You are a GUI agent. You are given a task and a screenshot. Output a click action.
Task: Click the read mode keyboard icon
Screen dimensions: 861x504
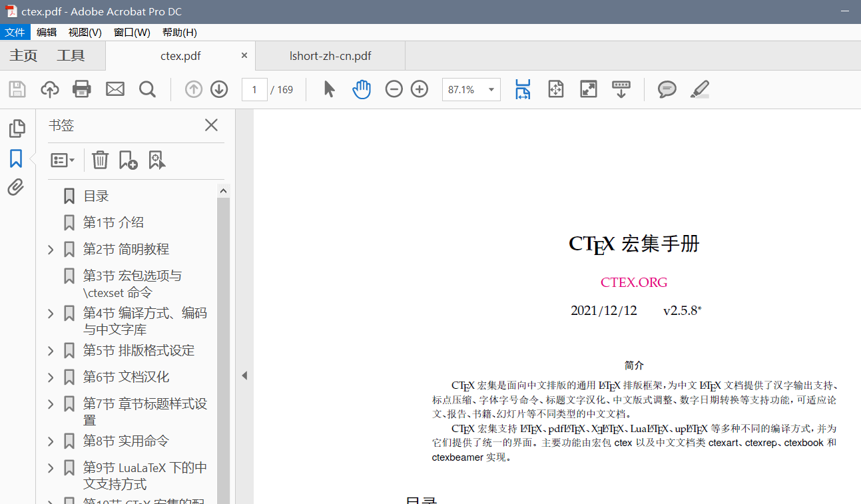click(x=621, y=89)
